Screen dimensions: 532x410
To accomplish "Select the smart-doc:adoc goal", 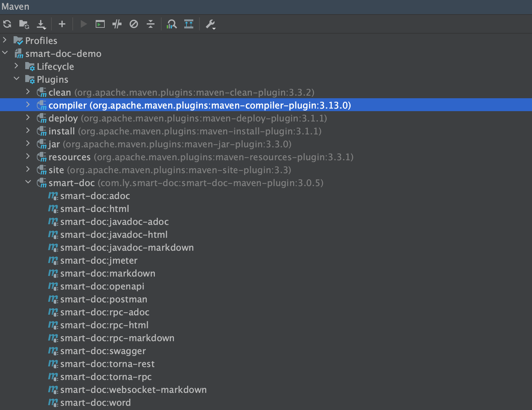I will [x=266, y=195].
